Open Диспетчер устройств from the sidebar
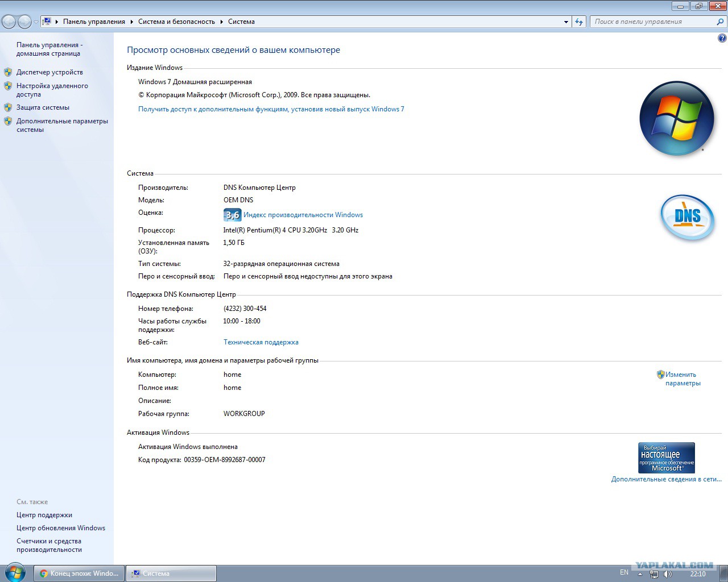 [49, 72]
